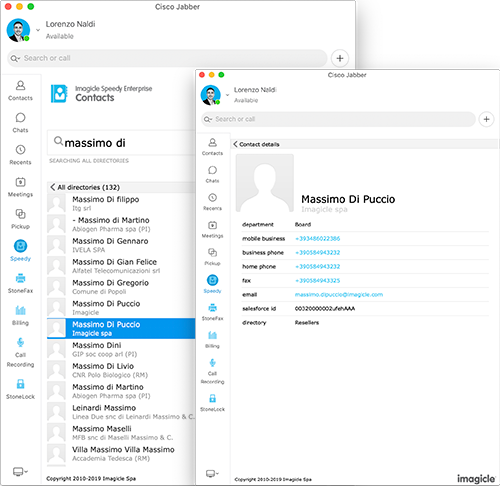Screen dimensions: 500x486
Task: Select Speedy in front window sidebar
Action: coord(212,284)
